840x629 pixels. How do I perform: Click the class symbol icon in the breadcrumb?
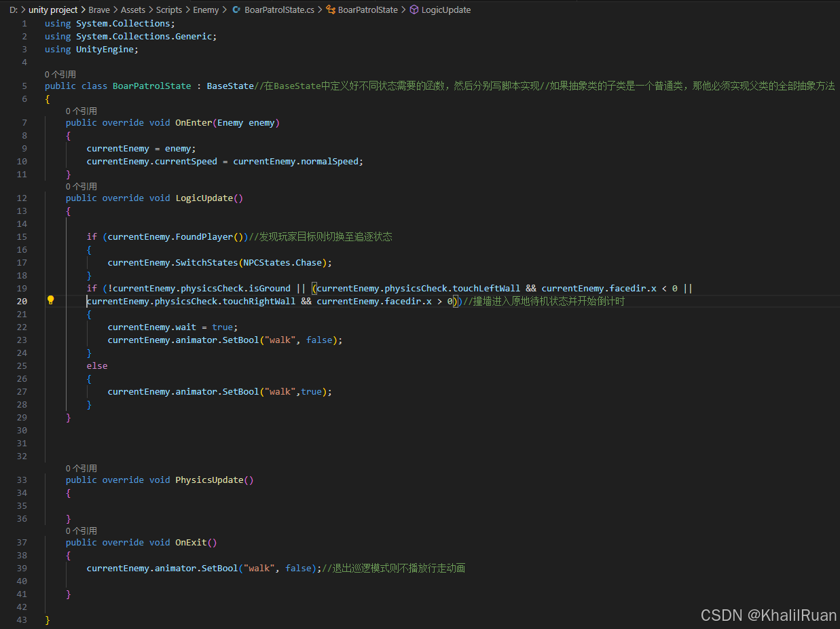tap(331, 10)
